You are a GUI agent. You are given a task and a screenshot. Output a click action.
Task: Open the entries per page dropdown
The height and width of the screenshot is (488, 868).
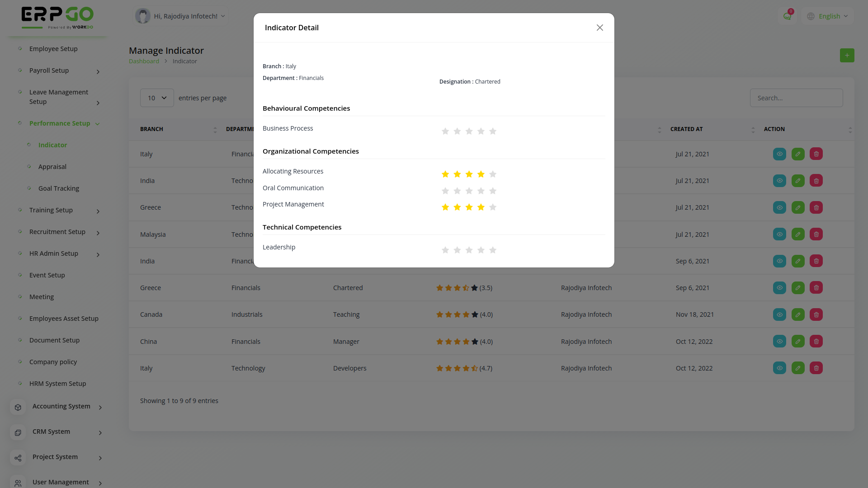click(156, 98)
